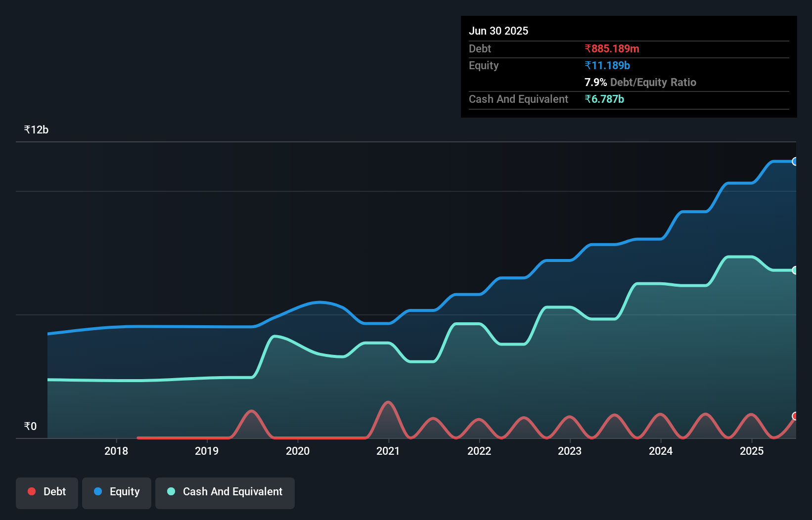Select the blue Equity legend dot
The width and height of the screenshot is (812, 520).
(98, 491)
